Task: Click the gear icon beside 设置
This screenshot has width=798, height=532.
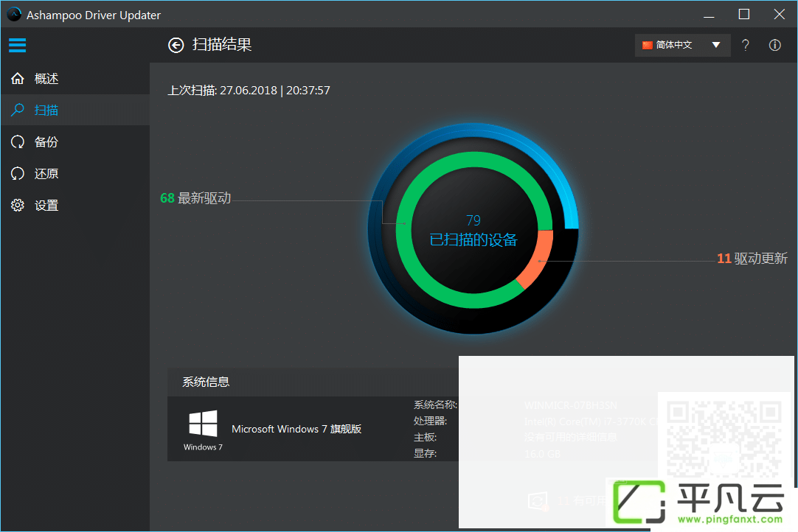Action: point(18,205)
